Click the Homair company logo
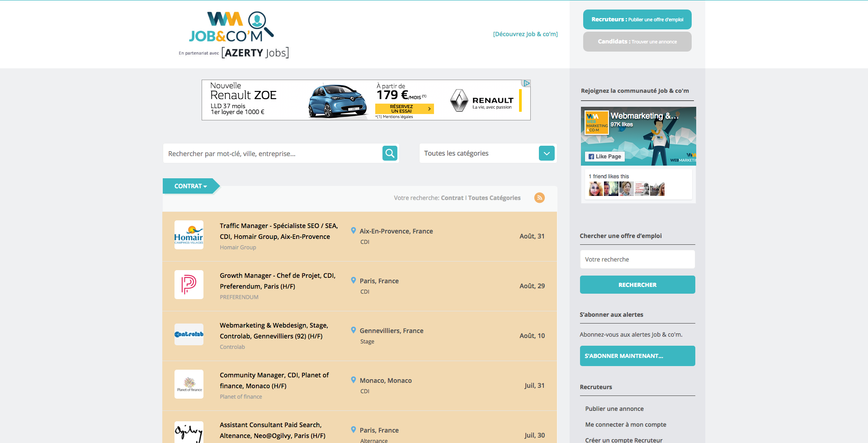Screen dimensions: 868x443 click(189, 235)
